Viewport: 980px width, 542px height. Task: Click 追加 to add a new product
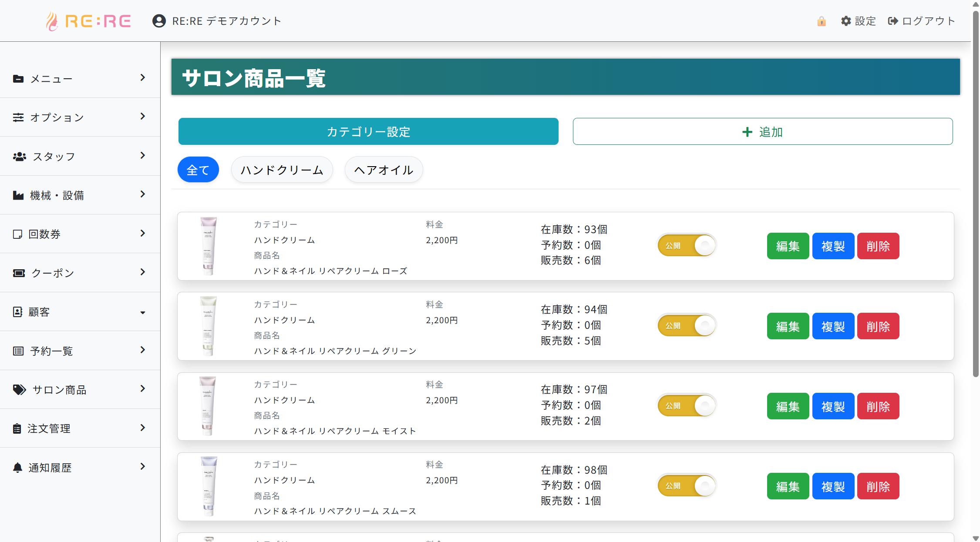click(763, 131)
